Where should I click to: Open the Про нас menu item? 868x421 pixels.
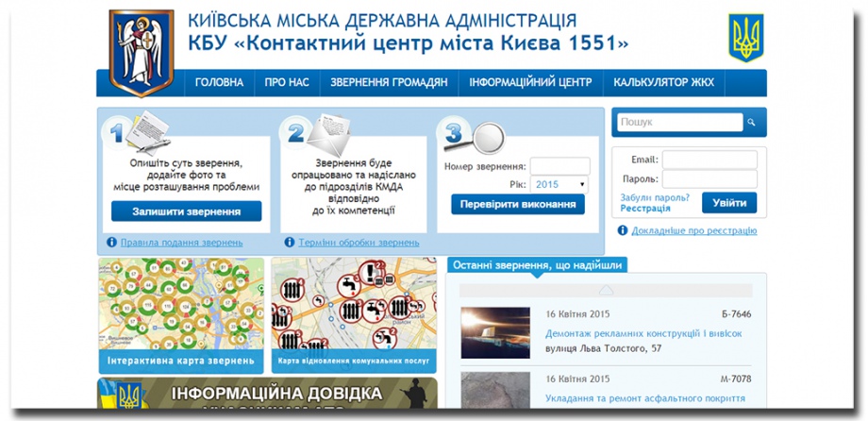[287, 82]
